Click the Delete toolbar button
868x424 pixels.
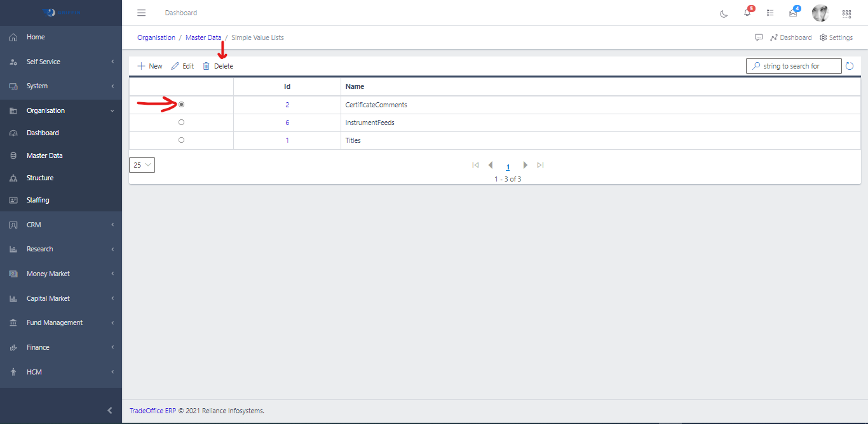click(x=218, y=66)
